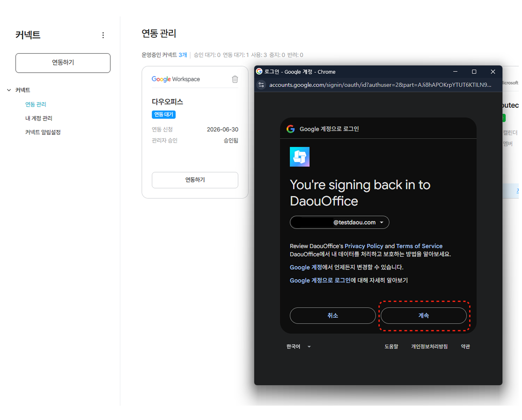Click the 연동 대기 status badge
Viewport: 522px width, 420px height.
[164, 114]
